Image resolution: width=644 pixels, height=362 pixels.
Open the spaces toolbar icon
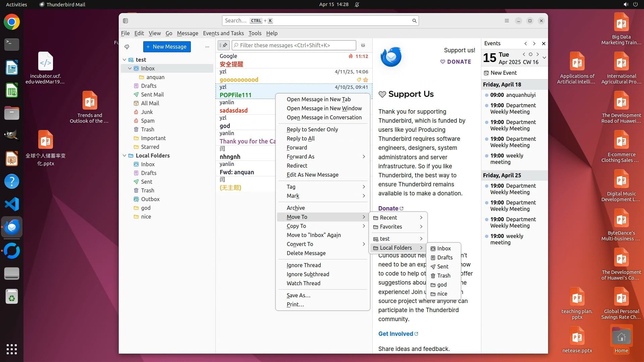coord(125,21)
